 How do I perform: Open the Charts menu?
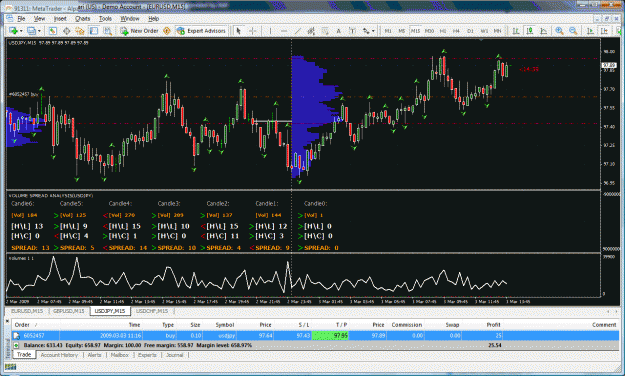(x=83, y=18)
